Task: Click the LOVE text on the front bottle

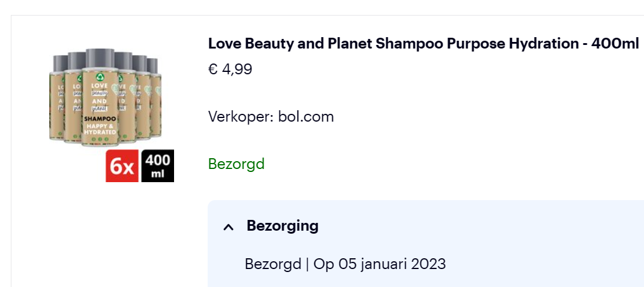Action: (x=99, y=86)
